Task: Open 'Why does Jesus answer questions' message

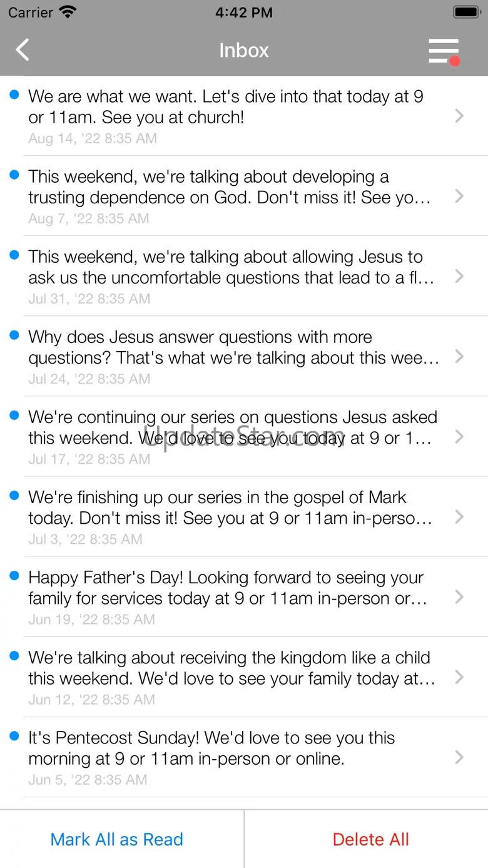Action: (244, 356)
